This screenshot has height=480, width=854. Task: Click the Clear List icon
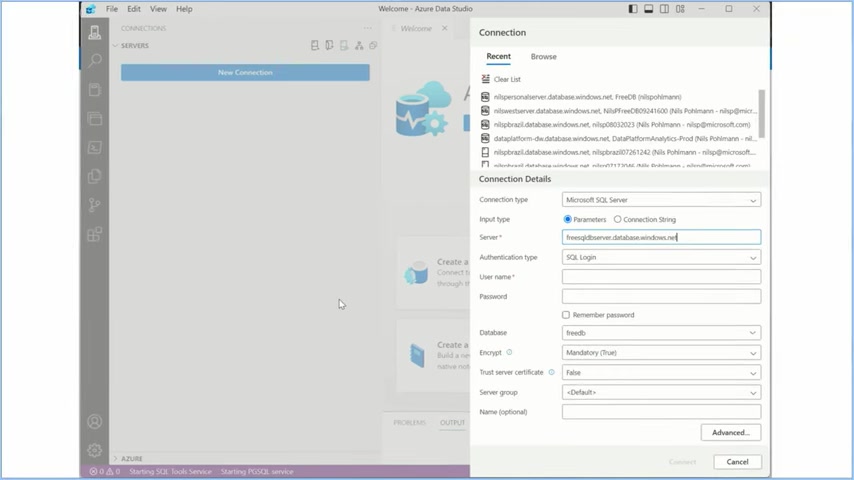(x=485, y=79)
